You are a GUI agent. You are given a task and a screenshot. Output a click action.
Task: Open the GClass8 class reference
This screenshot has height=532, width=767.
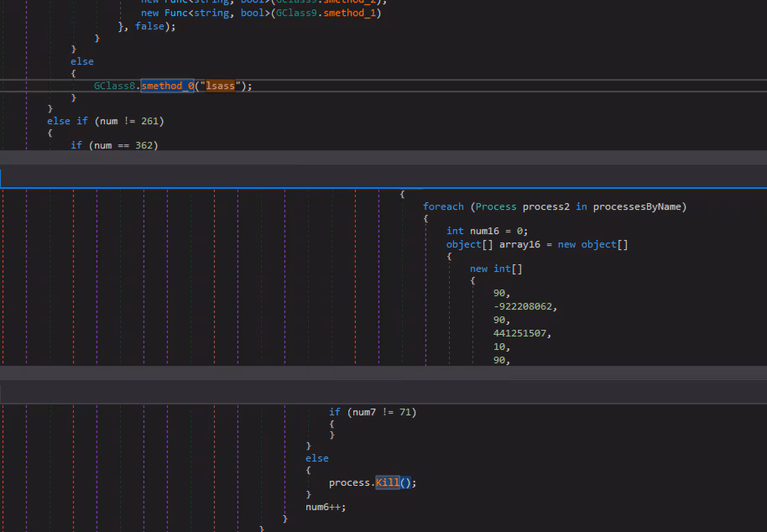point(116,86)
